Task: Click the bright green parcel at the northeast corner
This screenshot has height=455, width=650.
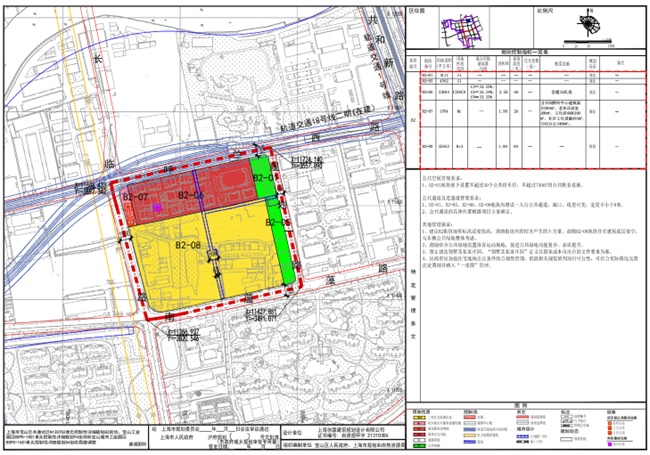Action: 260,177
